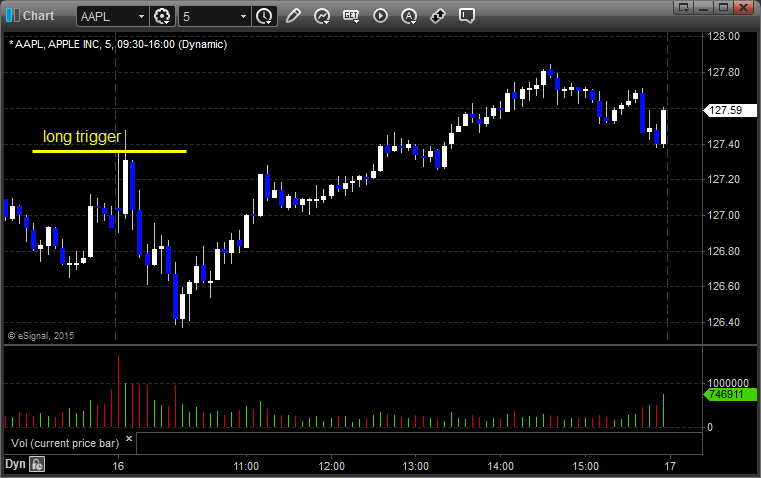761x478 pixels.
Task: Click the date label 16 on time axis
Action: click(118, 466)
